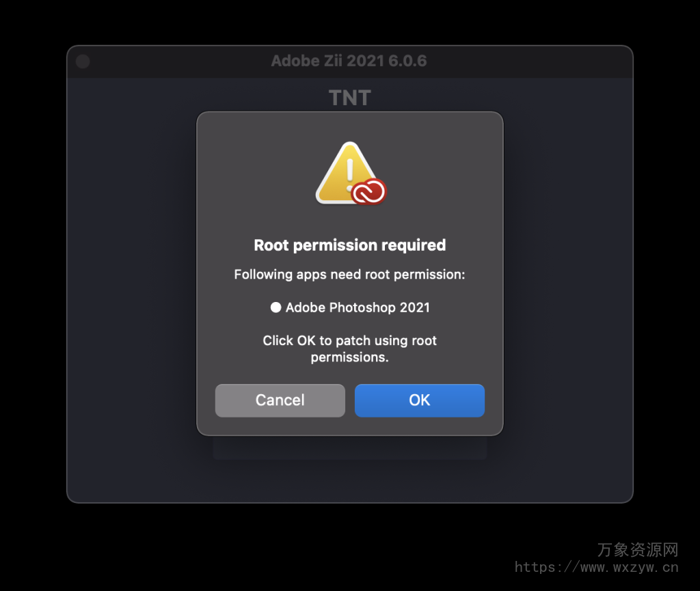The height and width of the screenshot is (591, 700).
Task: Click the white bullet beside Adobe Photoshop 2021
Action: tap(276, 307)
